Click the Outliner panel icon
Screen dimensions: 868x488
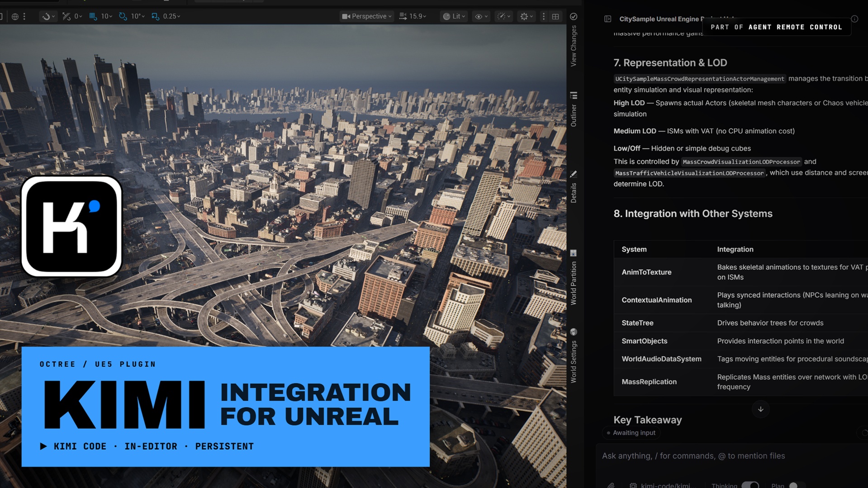tap(574, 95)
